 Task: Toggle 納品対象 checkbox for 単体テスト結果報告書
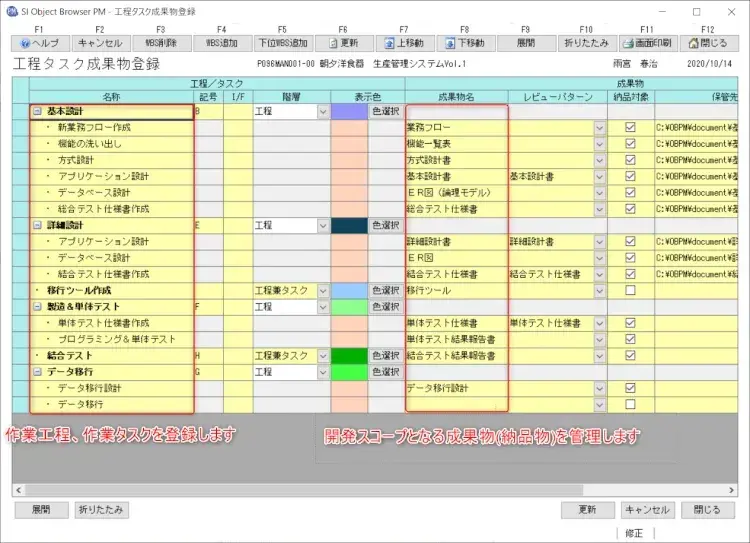pyautogui.click(x=630, y=339)
